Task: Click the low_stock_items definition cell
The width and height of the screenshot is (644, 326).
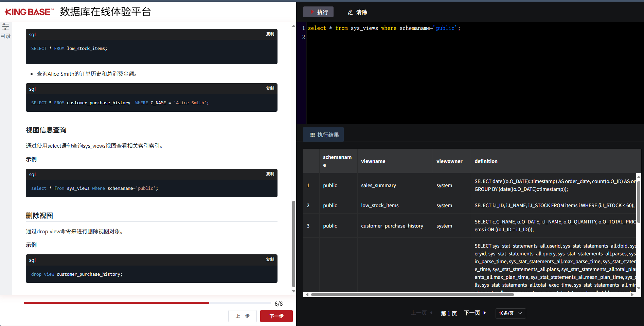Action: [x=554, y=205]
